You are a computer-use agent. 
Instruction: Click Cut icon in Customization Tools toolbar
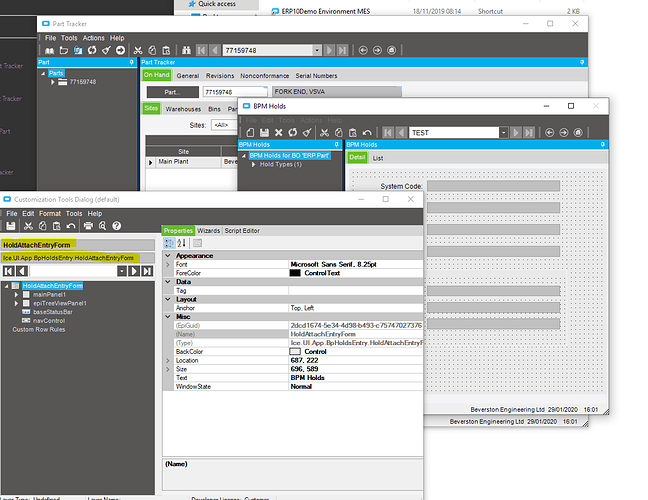pyautogui.click(x=28, y=226)
